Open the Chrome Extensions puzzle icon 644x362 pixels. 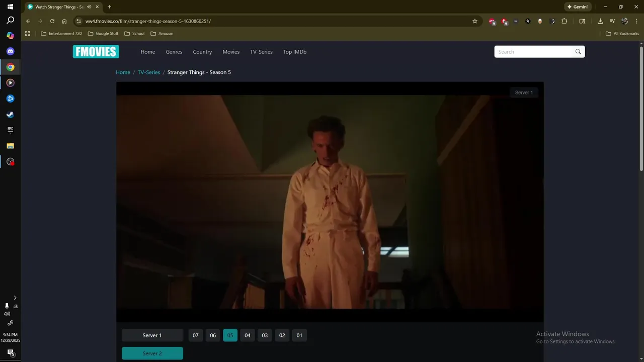(564, 21)
